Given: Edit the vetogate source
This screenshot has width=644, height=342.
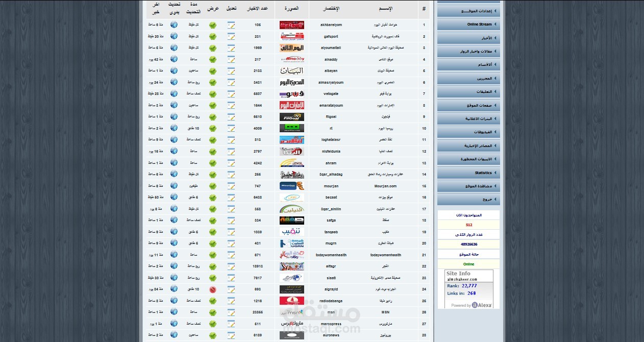Looking at the screenshot, I should pos(231,93).
